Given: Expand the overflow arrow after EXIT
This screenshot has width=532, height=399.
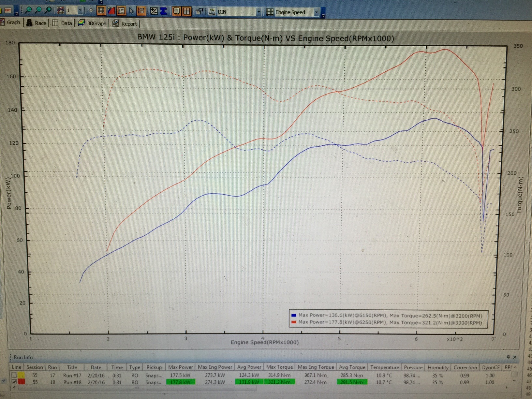Looking at the screenshot, I should click(16, 11).
